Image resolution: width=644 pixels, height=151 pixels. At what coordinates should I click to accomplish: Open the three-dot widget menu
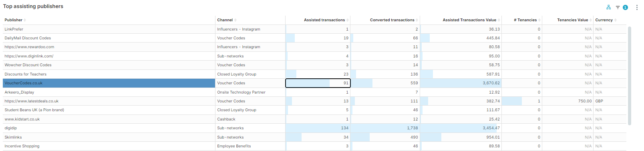tap(637, 7)
